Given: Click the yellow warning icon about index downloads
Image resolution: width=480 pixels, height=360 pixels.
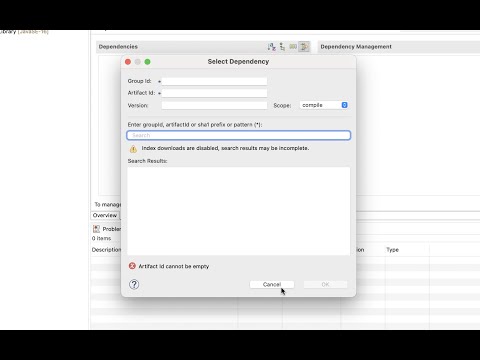Looking at the screenshot, I should [x=133, y=149].
